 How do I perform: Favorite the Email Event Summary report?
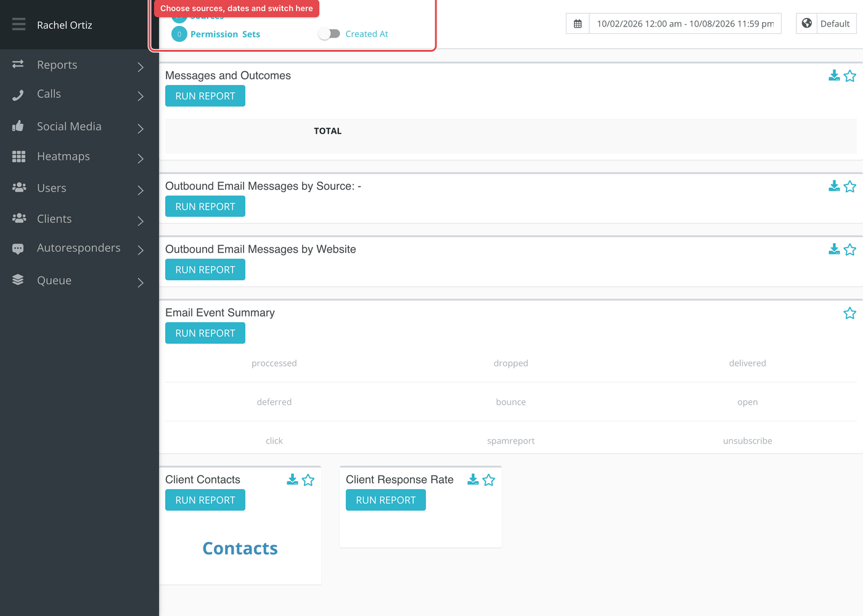tap(850, 313)
